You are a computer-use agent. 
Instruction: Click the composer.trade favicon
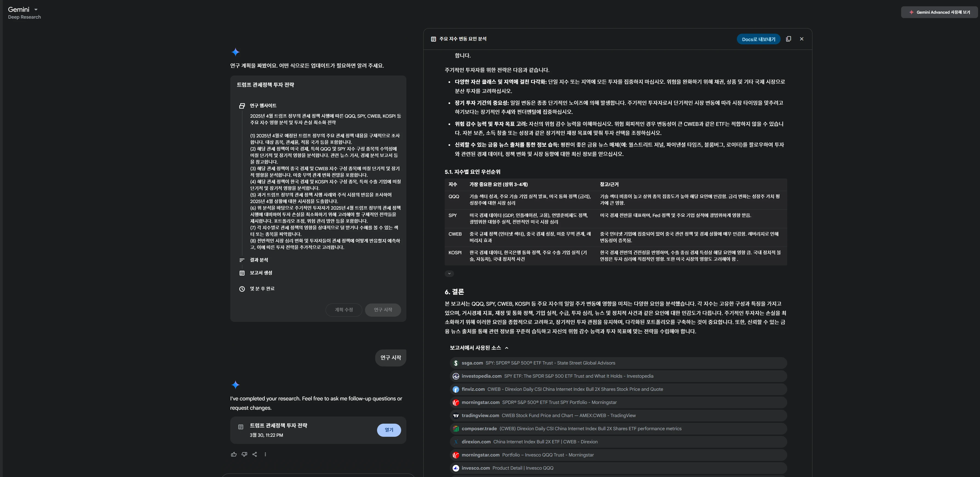pyautogui.click(x=456, y=429)
